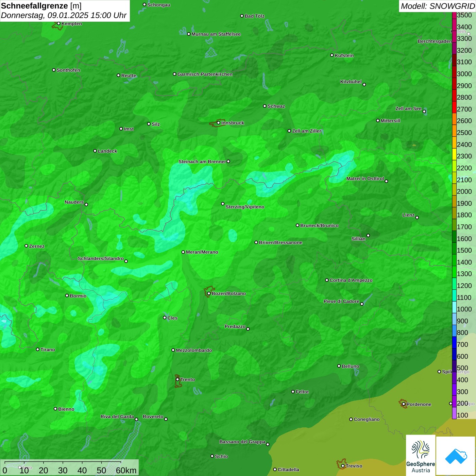
Task: Click the 100 m violet legend swatch
Action: 454,413
